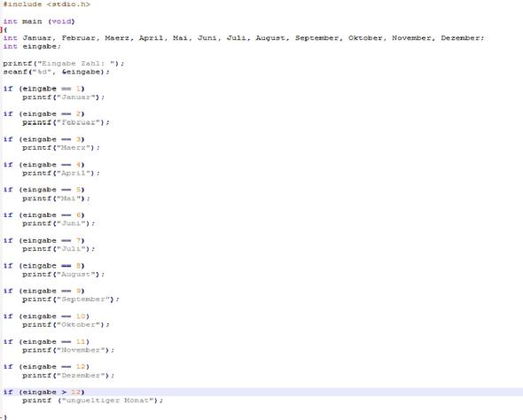Image resolution: width=523 pixels, height=420 pixels.
Task: Click Juli in the variable declaration line
Action: 236,38
